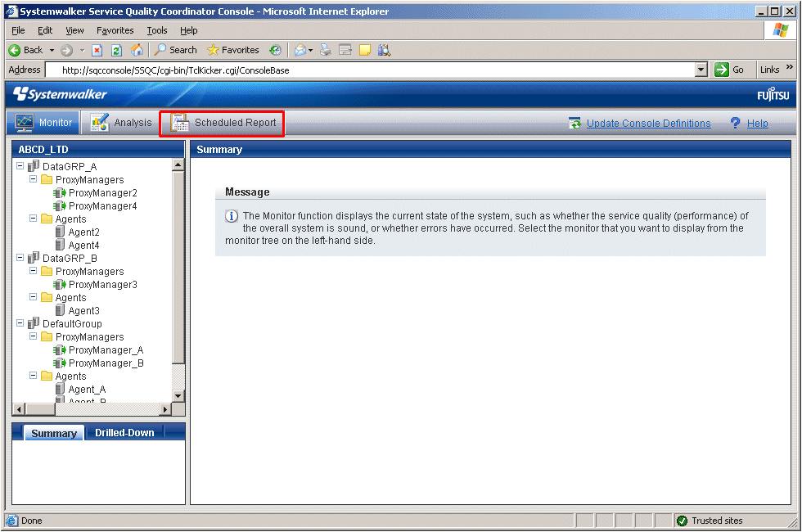The height and width of the screenshot is (532, 802).
Task: Click the tree scroll-up arrow
Action: pos(178,165)
